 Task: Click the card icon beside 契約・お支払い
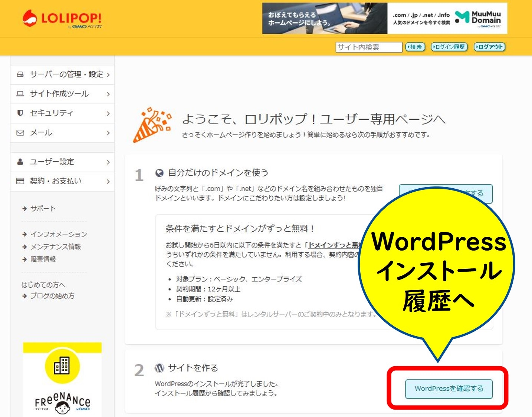20,181
